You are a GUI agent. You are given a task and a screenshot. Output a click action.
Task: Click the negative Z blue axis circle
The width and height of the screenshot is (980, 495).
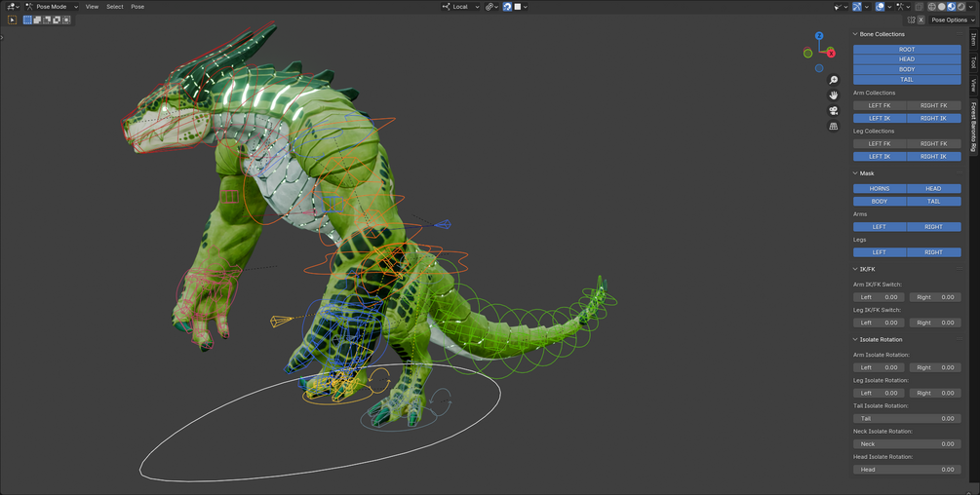click(x=819, y=68)
